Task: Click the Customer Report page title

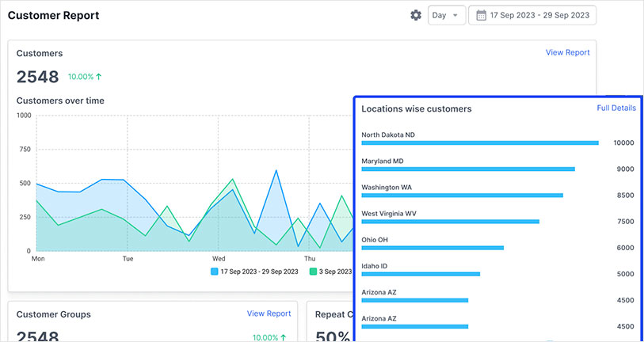Action: (53, 16)
